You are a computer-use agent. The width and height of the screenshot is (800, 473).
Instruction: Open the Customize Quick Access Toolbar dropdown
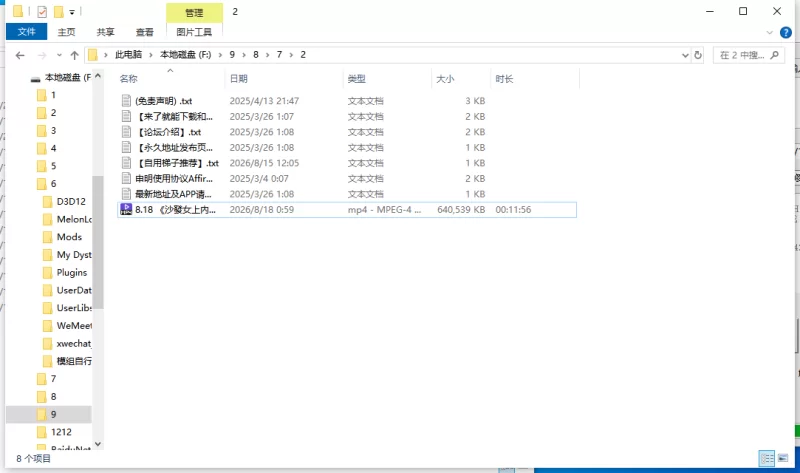(72, 12)
